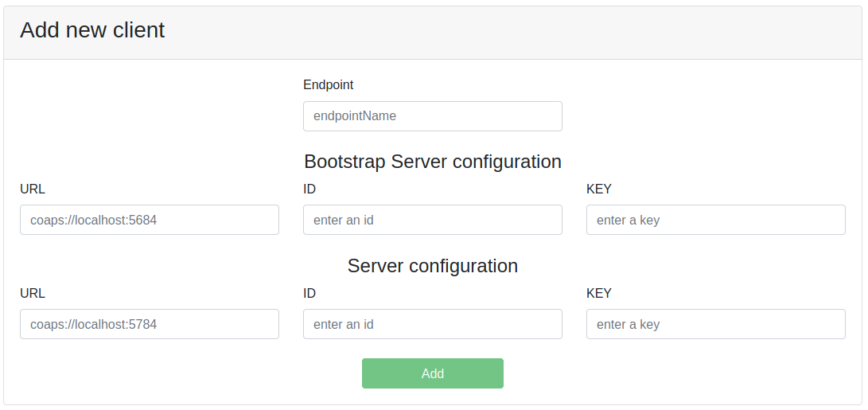Click the 'Server configuration' heading
Screen dimensions: 868x410
[433, 266]
